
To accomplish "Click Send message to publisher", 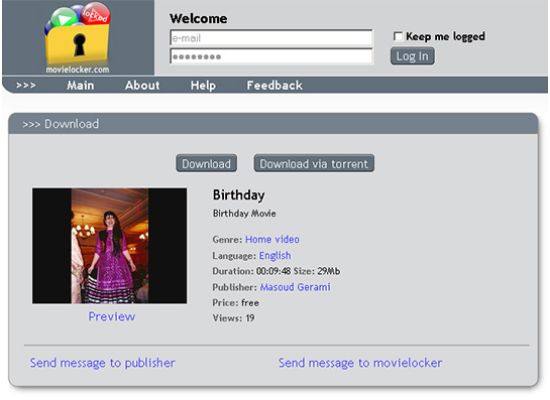I will point(102,363).
